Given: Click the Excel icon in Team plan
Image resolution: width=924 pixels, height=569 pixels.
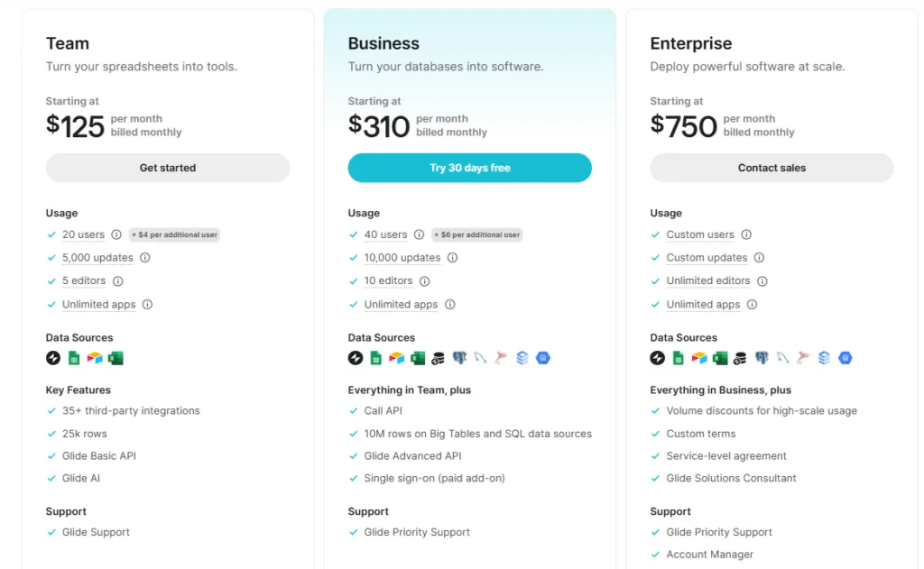Looking at the screenshot, I should (115, 358).
